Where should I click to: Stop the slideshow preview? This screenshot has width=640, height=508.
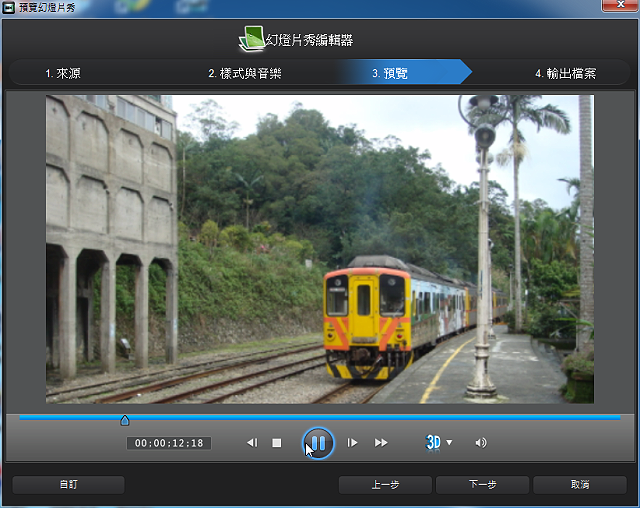(277, 443)
